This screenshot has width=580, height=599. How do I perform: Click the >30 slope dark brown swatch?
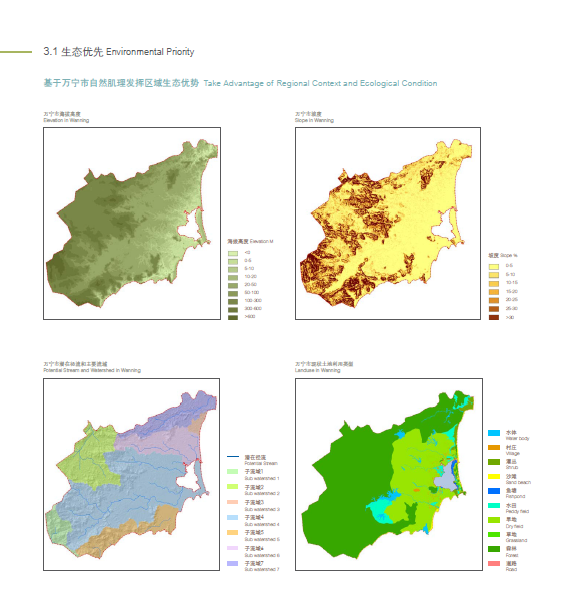click(x=494, y=317)
